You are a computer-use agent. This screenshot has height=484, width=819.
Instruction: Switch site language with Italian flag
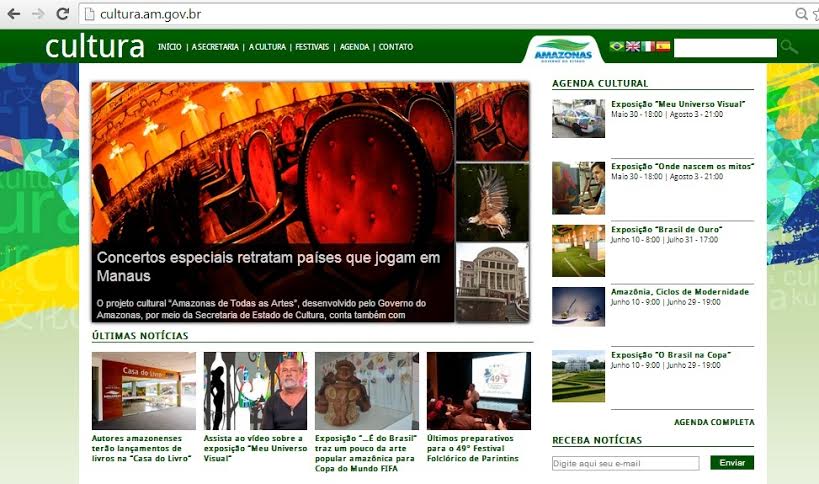pos(648,46)
